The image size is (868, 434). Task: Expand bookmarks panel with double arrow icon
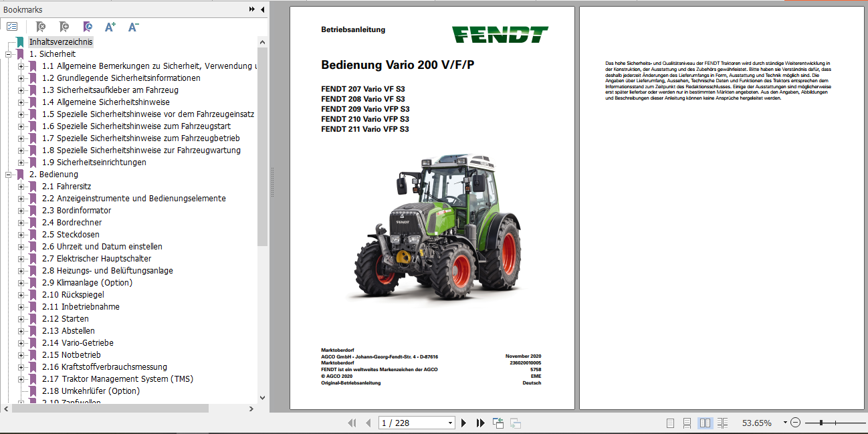coord(252,9)
